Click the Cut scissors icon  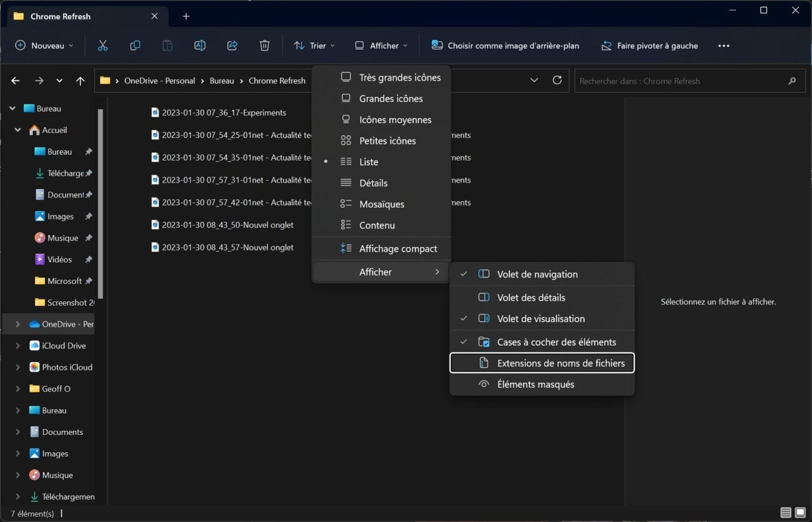click(102, 45)
